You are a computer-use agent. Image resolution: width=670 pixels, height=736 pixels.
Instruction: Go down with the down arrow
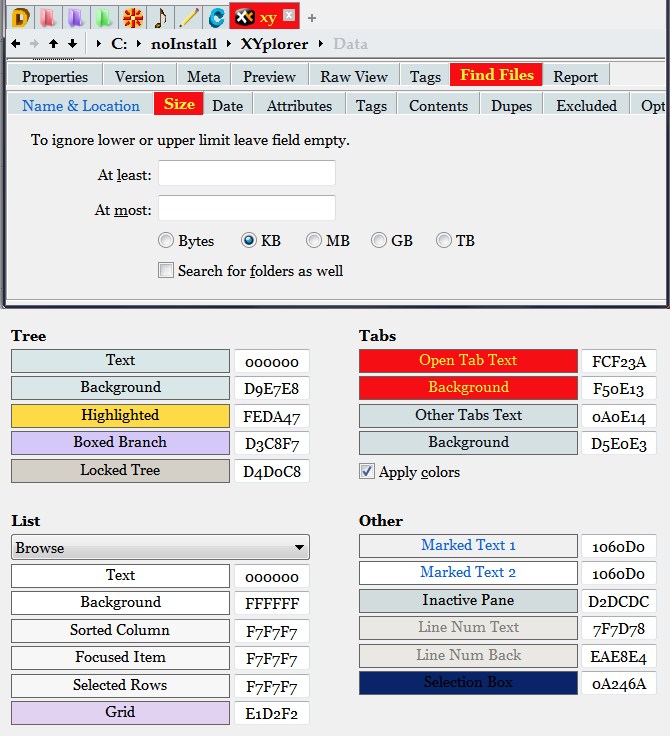[72, 44]
